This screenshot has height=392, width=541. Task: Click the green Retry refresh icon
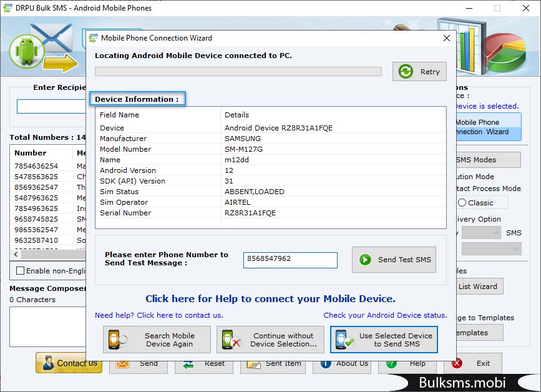(406, 71)
